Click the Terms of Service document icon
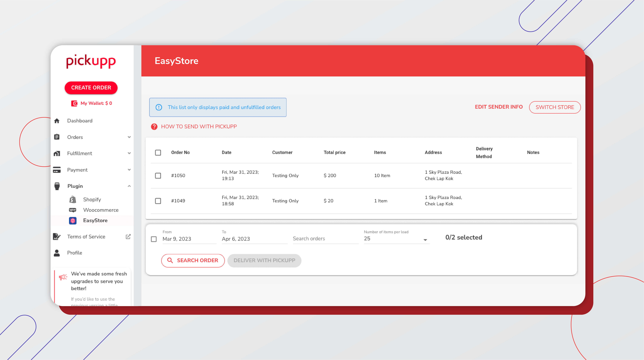Viewport: 644px width, 360px height. point(57,236)
